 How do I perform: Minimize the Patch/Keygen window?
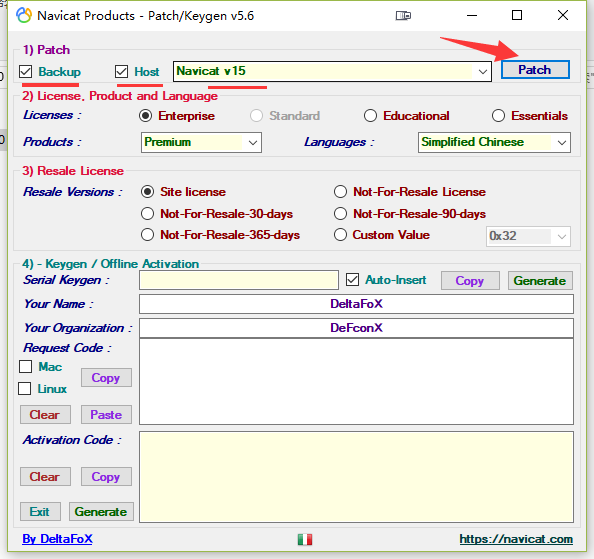tap(472, 16)
